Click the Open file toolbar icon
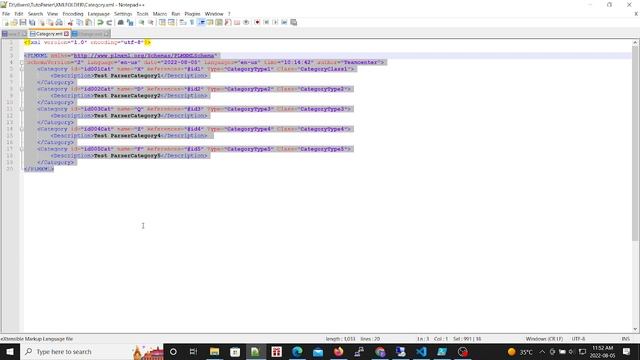Screen dimensions: 640x360 14,22
